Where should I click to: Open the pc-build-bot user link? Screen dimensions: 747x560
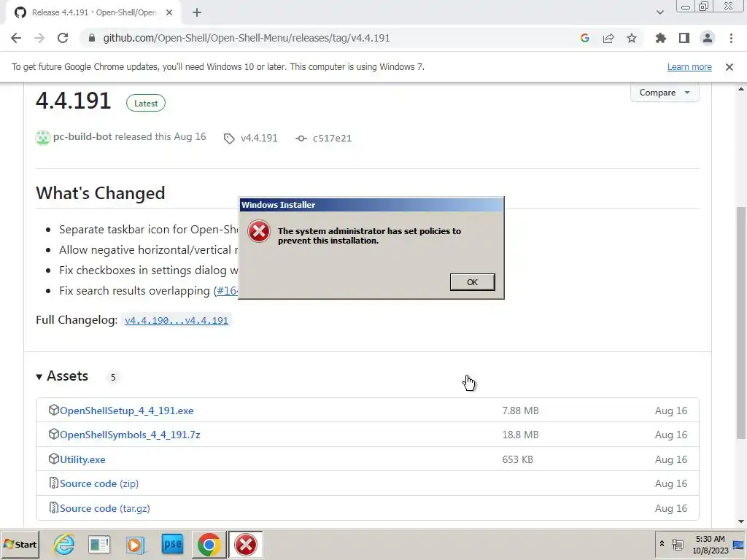tap(82, 136)
